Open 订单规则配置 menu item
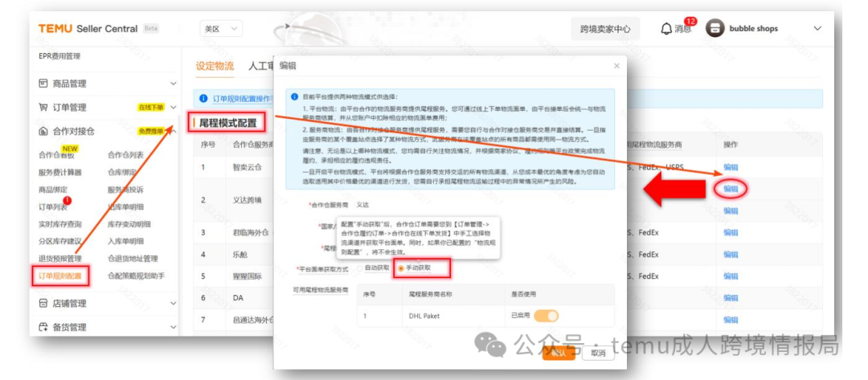 [x=60, y=276]
